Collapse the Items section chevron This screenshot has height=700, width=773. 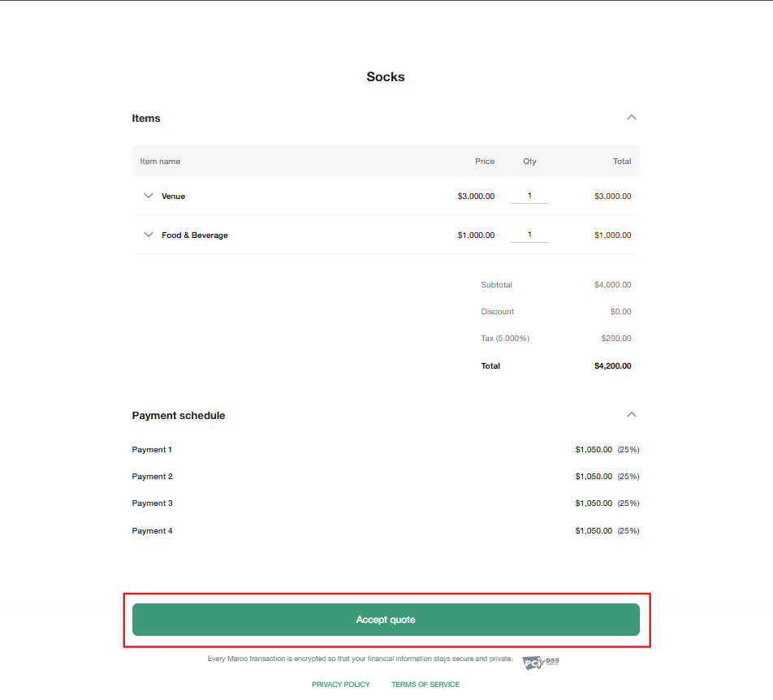pyautogui.click(x=631, y=117)
